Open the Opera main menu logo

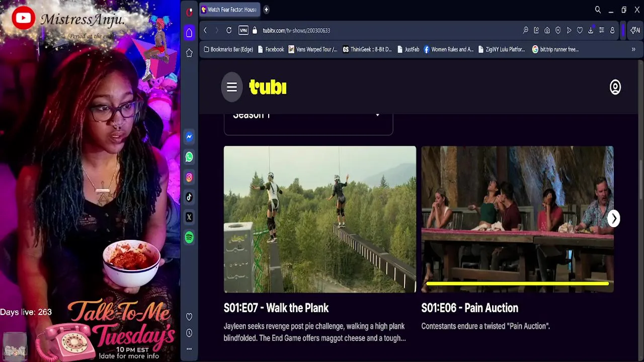coord(189,12)
